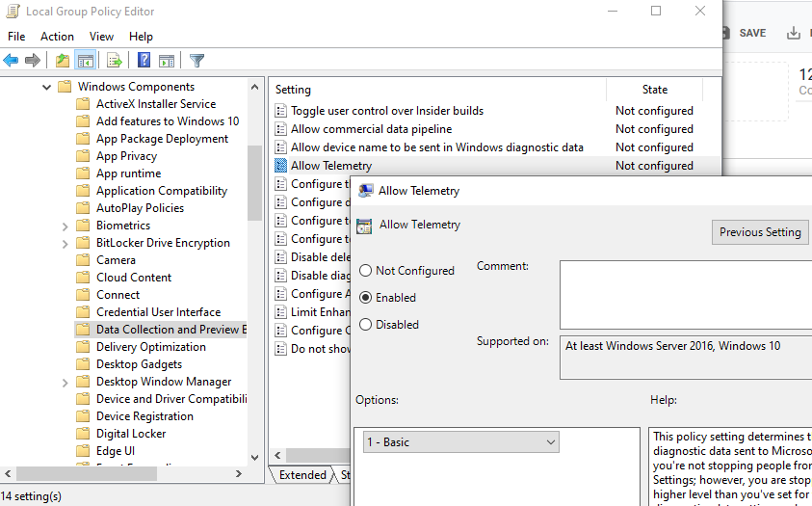Click the back arrow toolbar icon
Viewport: 812px width, 506px height.
(x=12, y=60)
